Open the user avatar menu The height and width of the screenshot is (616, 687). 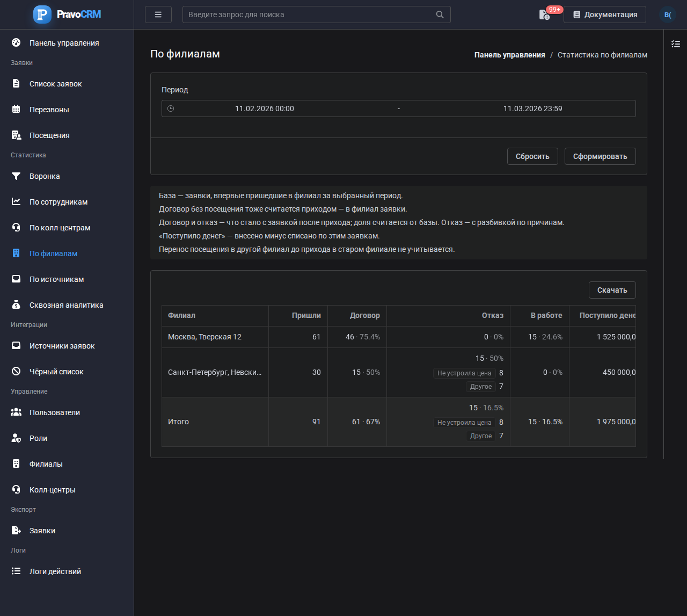tap(668, 15)
